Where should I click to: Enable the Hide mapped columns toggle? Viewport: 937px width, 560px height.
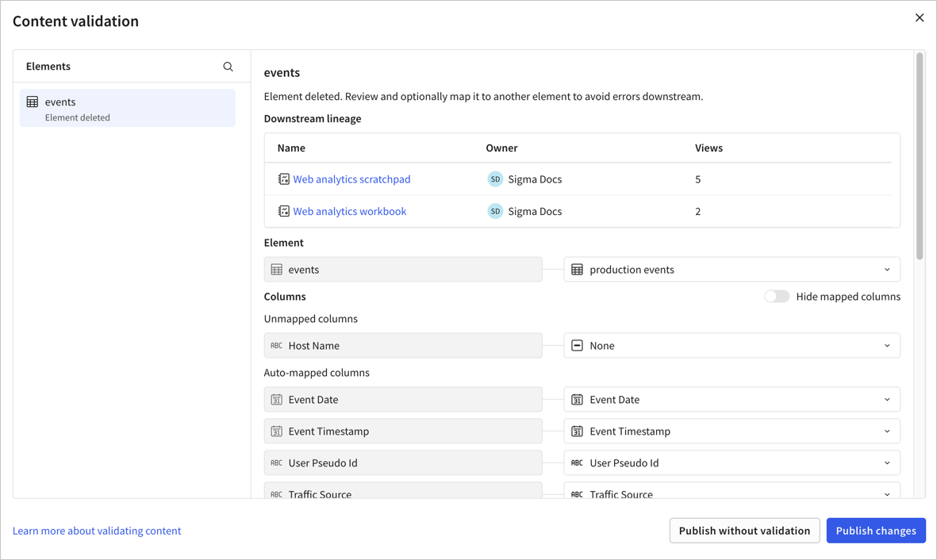point(776,295)
